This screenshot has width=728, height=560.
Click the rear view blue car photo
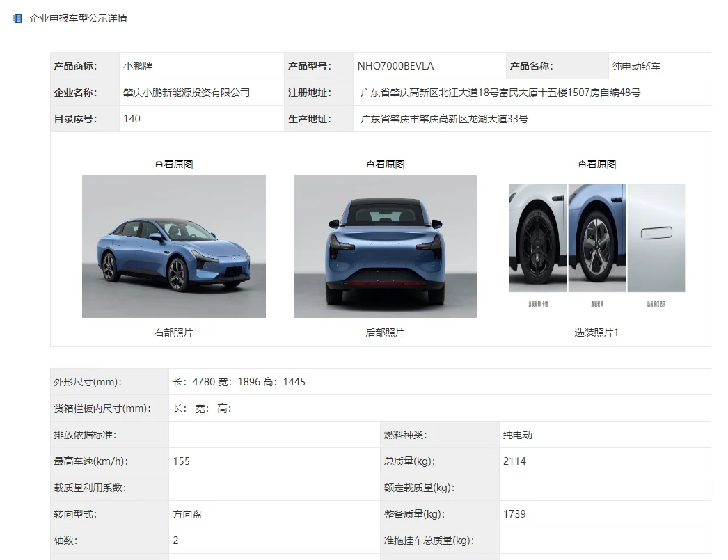click(x=385, y=246)
